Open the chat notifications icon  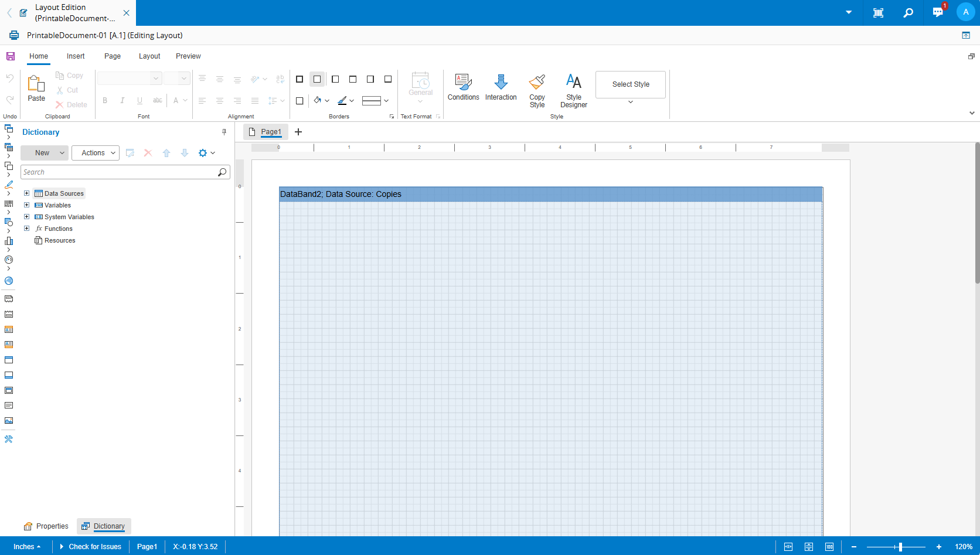point(938,12)
